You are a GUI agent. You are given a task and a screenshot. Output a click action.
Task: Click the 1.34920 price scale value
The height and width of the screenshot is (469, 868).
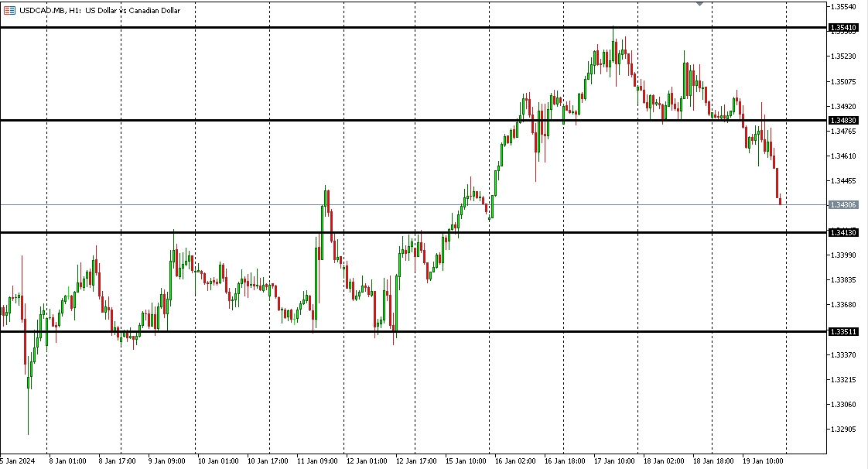pos(843,106)
